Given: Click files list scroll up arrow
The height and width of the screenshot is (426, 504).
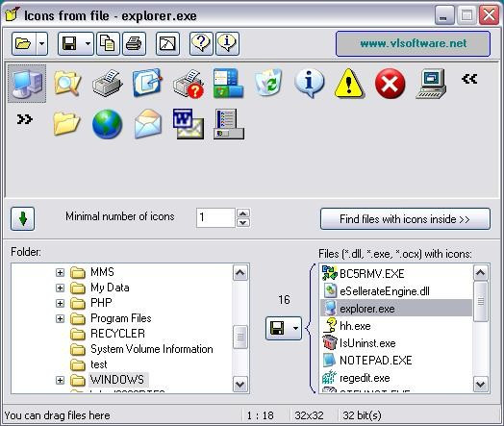Looking at the screenshot, I should point(481,273).
